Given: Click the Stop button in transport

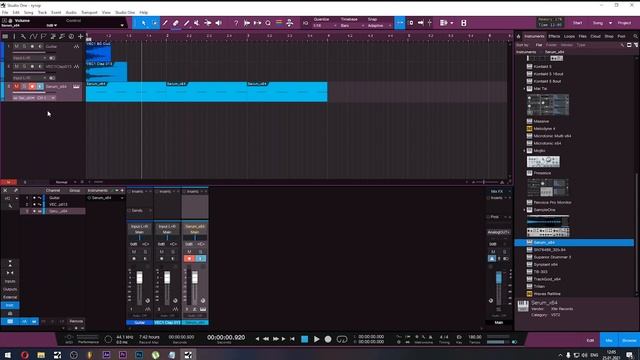Looking at the screenshot, I should coord(304,339).
